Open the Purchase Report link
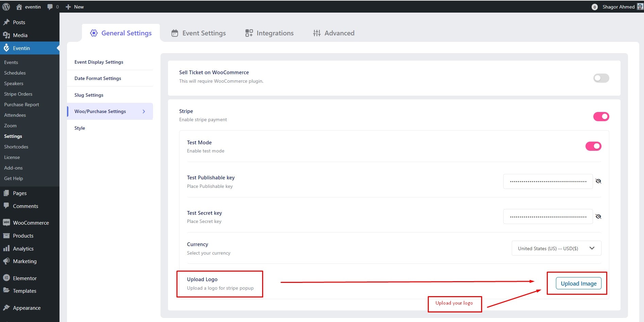 (21, 104)
